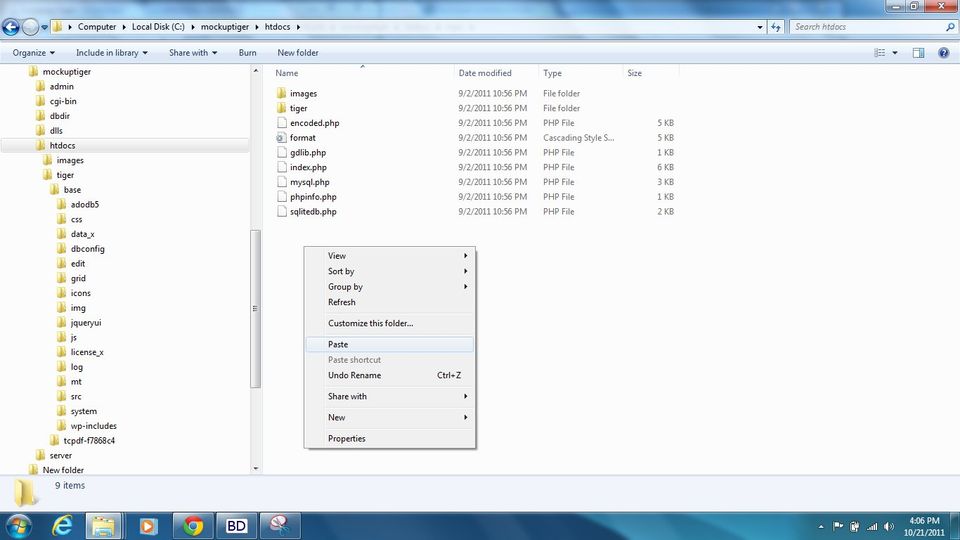Open the BD application on taskbar
Image resolution: width=960 pixels, height=540 pixels.
coord(236,525)
